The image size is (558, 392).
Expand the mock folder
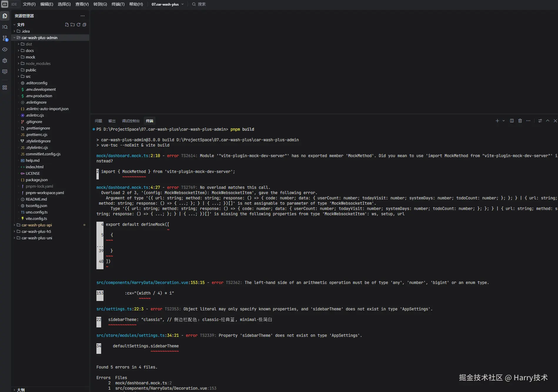(x=19, y=57)
